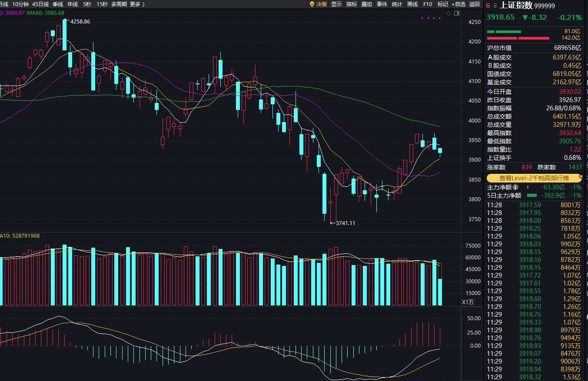Viewport: 588px width, 381px height.
Task: Open the green list icon beside 上证指数
Action: [x=495, y=6]
